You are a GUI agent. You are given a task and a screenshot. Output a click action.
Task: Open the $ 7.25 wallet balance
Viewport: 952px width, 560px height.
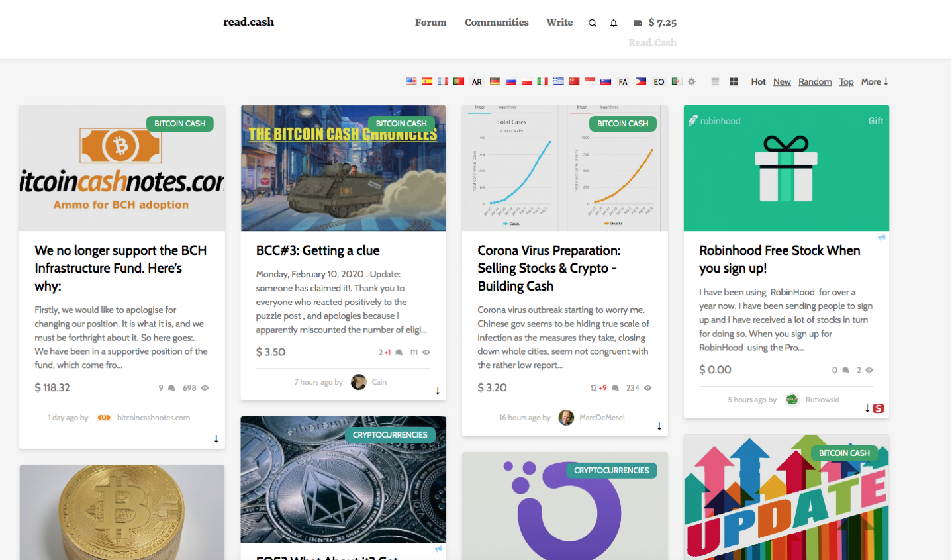[x=663, y=23]
